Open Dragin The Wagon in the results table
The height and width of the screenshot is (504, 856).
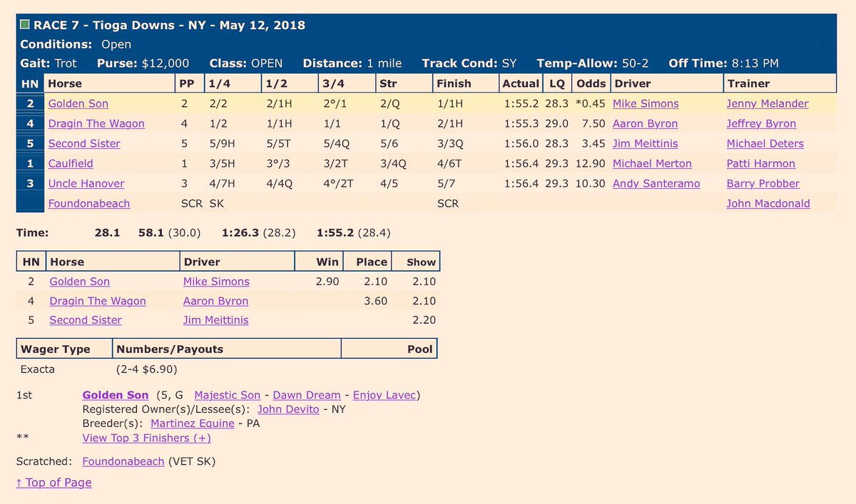[x=96, y=123]
